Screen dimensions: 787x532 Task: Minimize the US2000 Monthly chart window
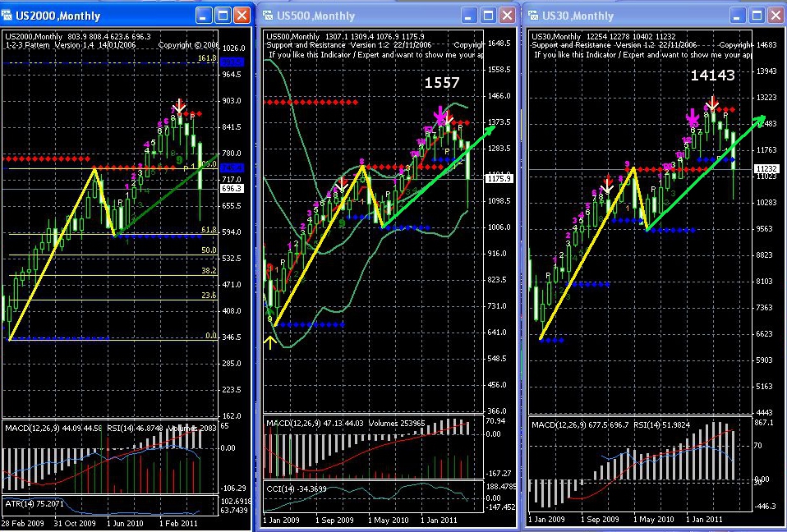pos(204,16)
